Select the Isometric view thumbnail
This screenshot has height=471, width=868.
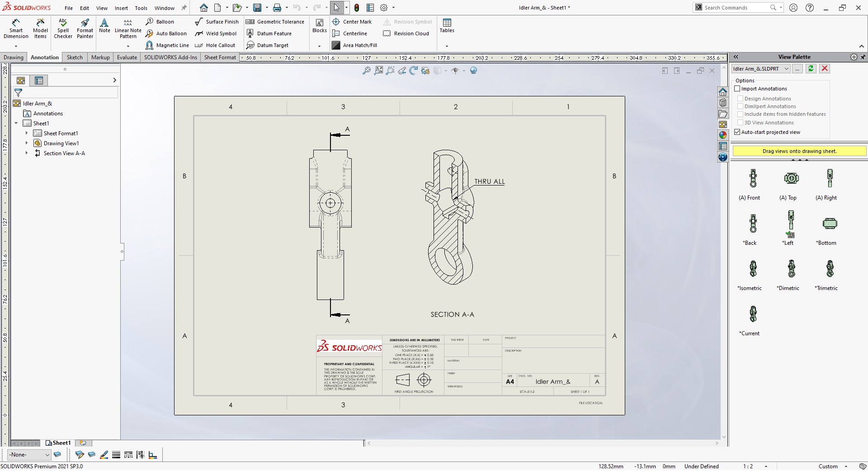(753, 268)
